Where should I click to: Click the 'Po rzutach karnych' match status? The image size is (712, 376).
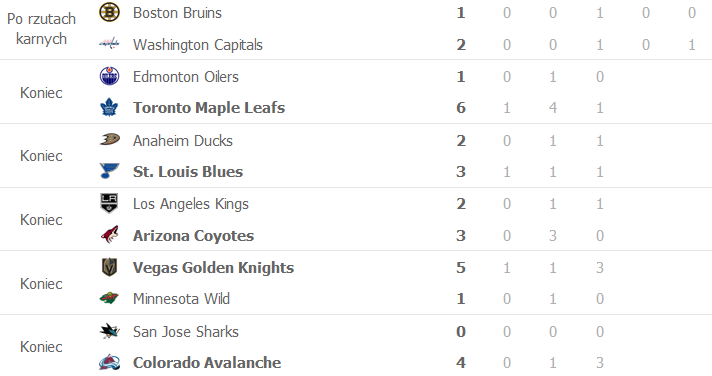(41, 29)
